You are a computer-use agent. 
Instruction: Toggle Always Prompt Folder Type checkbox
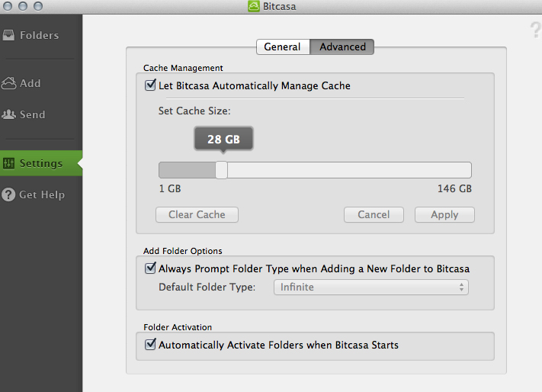tap(150, 268)
